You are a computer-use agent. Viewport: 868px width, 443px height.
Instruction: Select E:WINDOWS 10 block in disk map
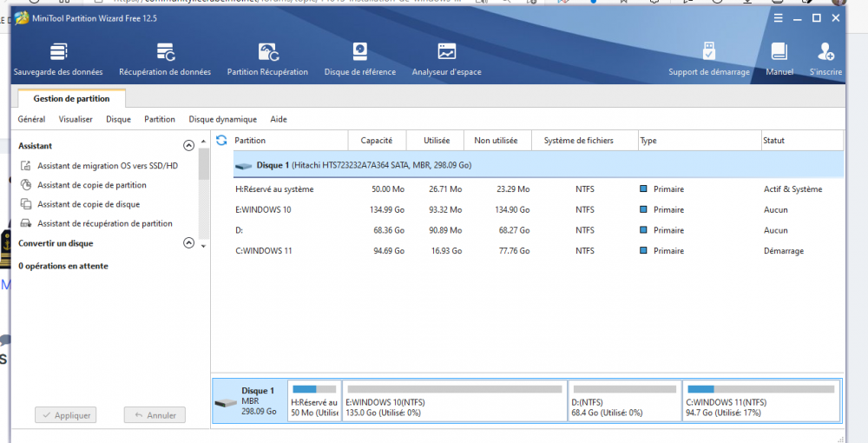click(x=454, y=401)
